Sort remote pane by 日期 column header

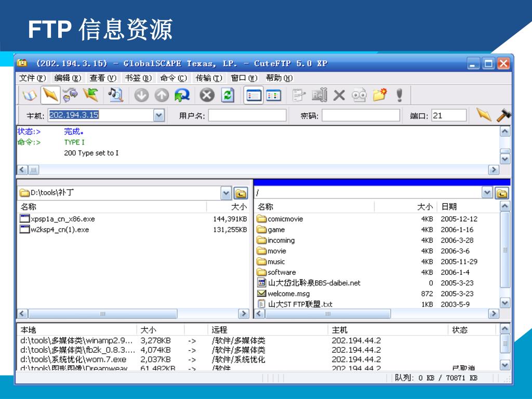(x=468, y=207)
